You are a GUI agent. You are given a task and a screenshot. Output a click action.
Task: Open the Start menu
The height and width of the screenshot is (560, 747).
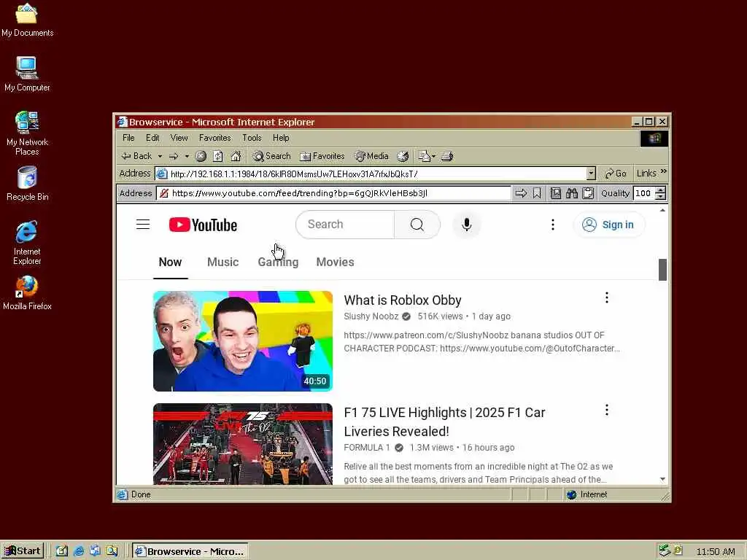(23, 551)
